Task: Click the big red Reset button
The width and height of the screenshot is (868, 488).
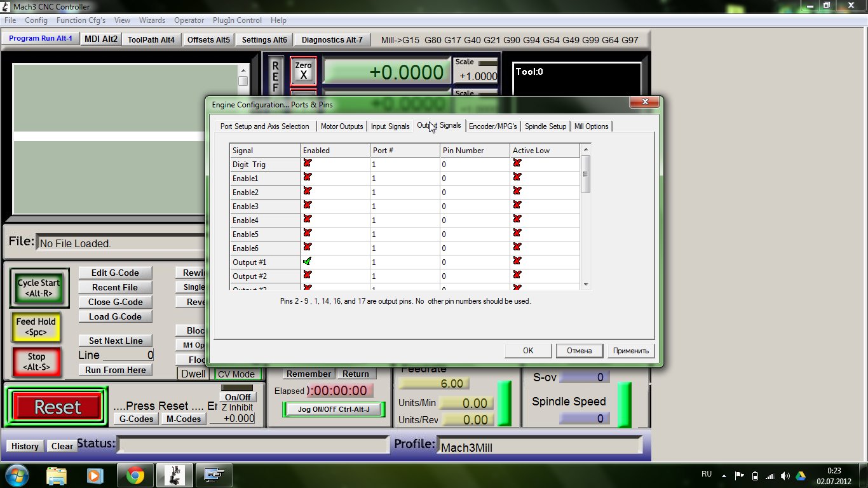Action: [57, 407]
